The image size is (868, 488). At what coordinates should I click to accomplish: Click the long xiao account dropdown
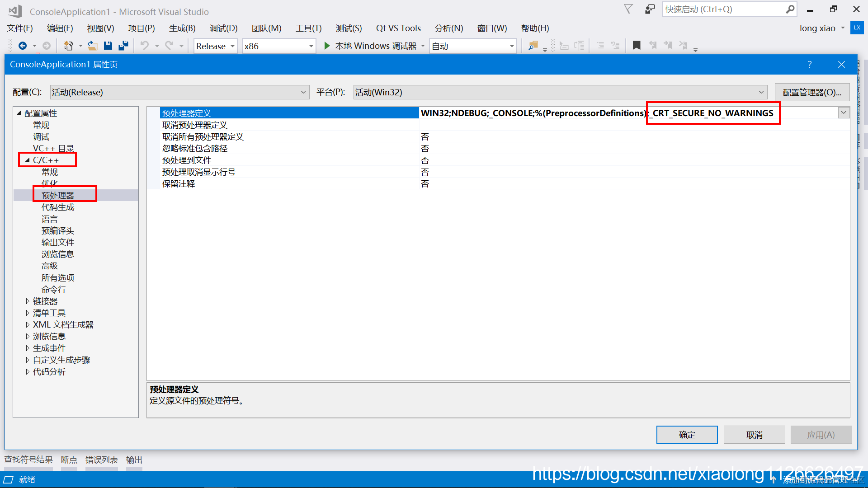[822, 28]
